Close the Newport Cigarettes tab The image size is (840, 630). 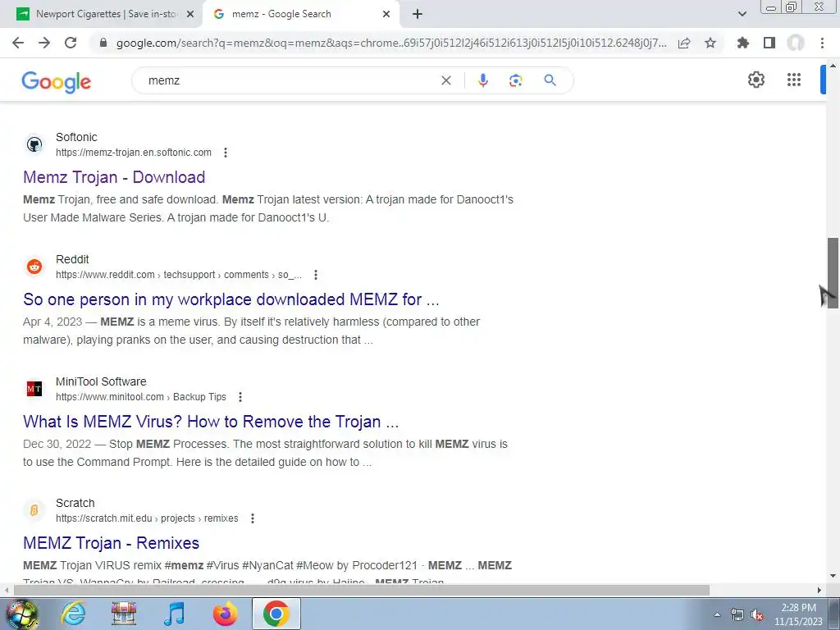point(190,14)
